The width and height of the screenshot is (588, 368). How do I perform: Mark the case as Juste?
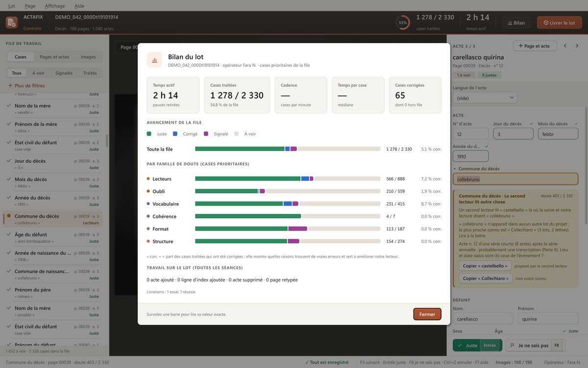477,345
